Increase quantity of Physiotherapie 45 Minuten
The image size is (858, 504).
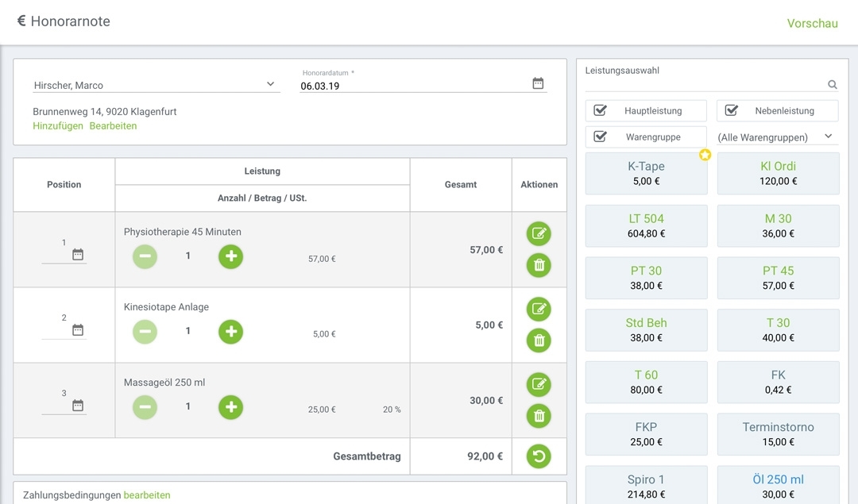[x=230, y=256]
